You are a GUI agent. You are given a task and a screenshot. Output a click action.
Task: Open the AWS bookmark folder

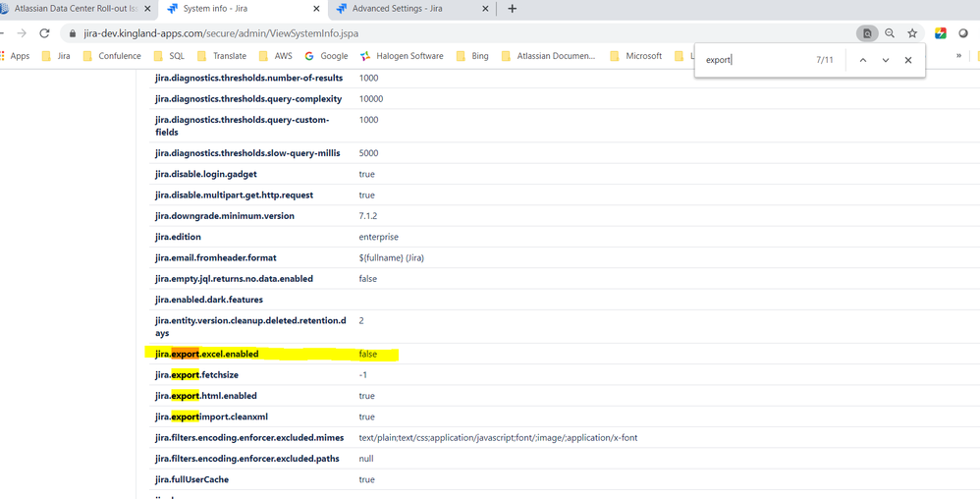coord(276,56)
